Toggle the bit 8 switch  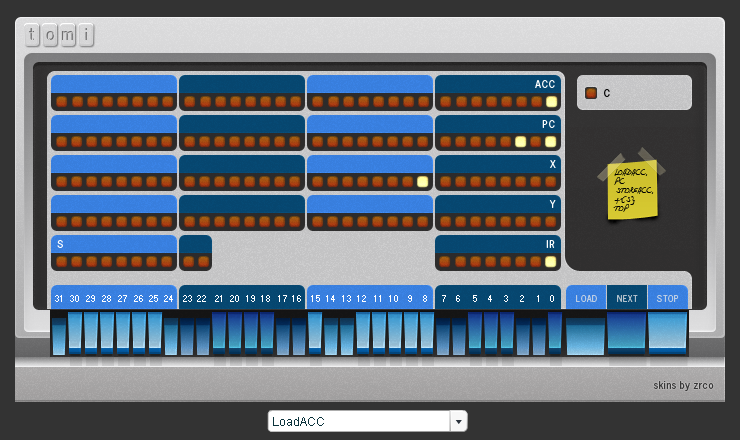(x=427, y=333)
